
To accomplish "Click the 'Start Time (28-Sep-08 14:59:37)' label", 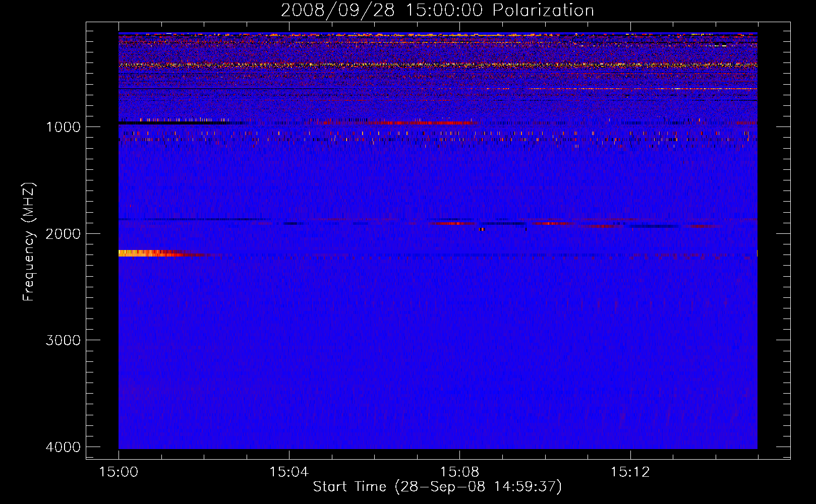I will pos(437,487).
